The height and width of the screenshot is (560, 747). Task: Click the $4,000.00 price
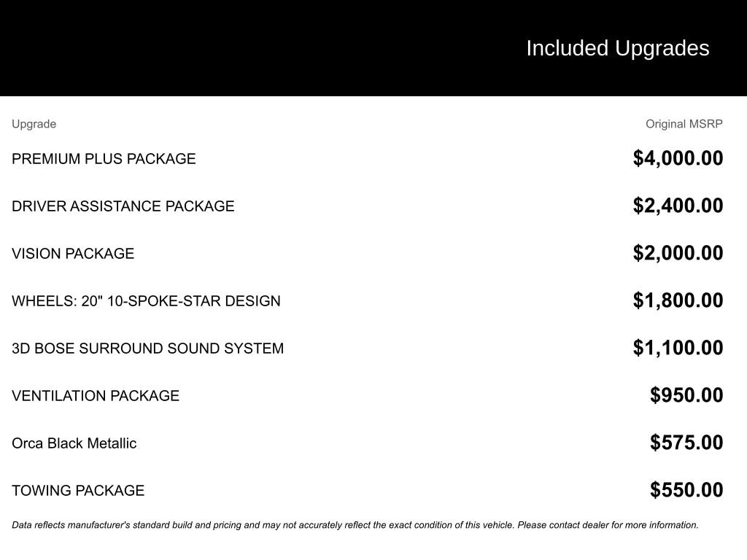(x=678, y=158)
